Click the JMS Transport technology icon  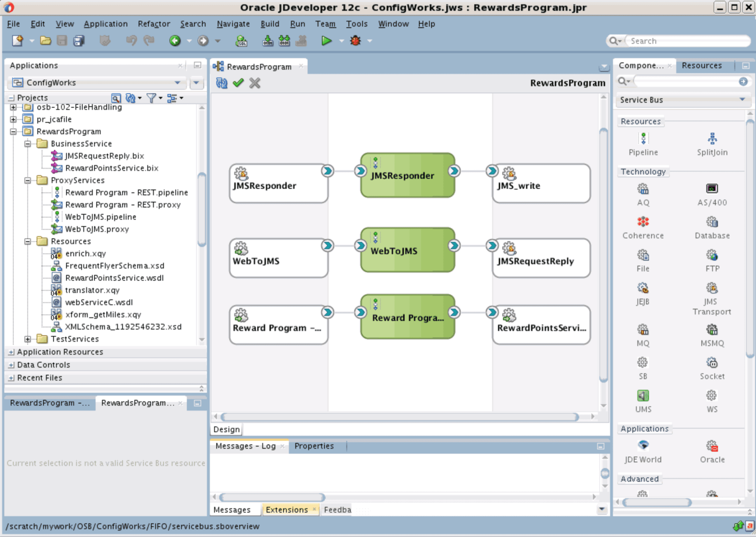tap(711, 288)
